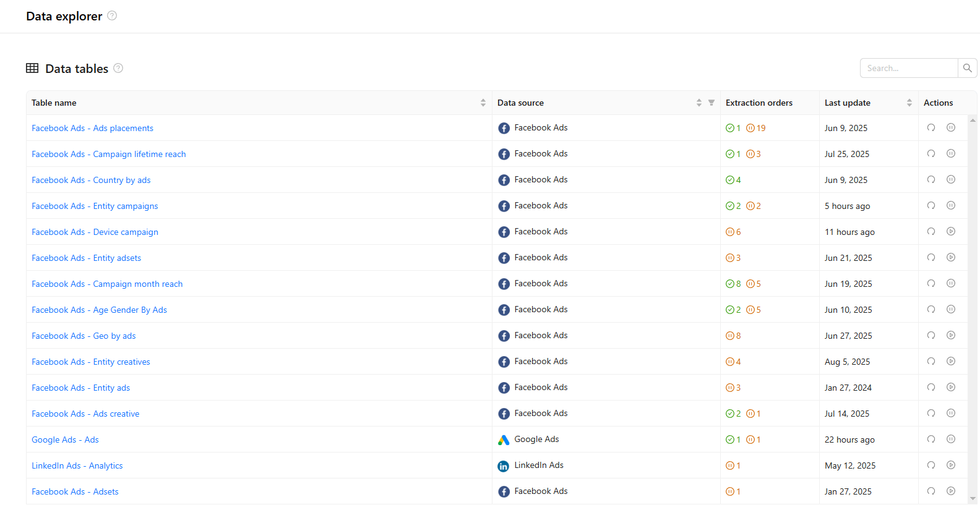Open Facebook Ads - Entity creatives link
Screen dimensions: 980x510
click(91, 362)
